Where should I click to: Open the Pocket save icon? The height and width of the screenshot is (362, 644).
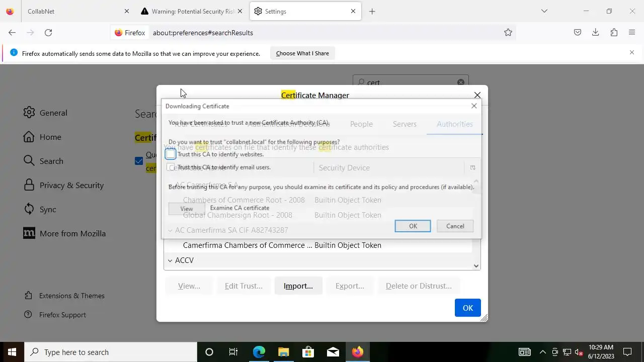[x=578, y=32]
